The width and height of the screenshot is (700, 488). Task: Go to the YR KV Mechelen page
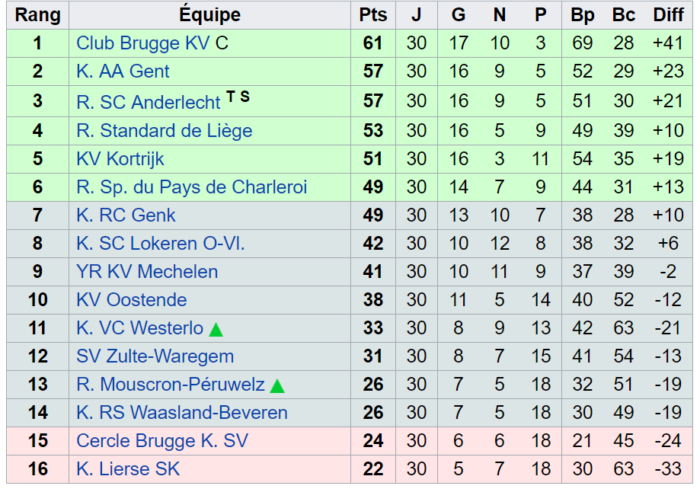click(x=147, y=271)
